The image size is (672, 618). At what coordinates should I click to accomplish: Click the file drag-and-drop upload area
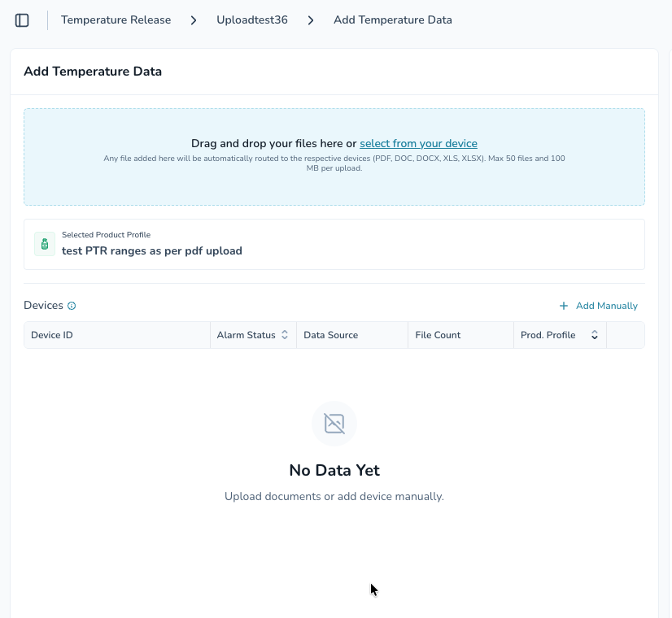[x=334, y=157]
